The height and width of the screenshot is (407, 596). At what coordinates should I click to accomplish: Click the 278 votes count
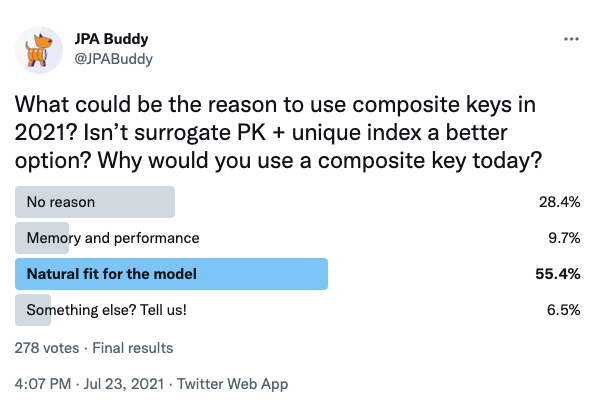pos(47,348)
